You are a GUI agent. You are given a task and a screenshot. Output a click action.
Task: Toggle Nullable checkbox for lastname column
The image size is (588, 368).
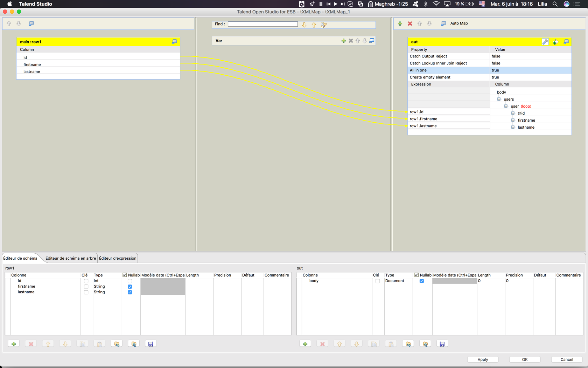click(130, 292)
